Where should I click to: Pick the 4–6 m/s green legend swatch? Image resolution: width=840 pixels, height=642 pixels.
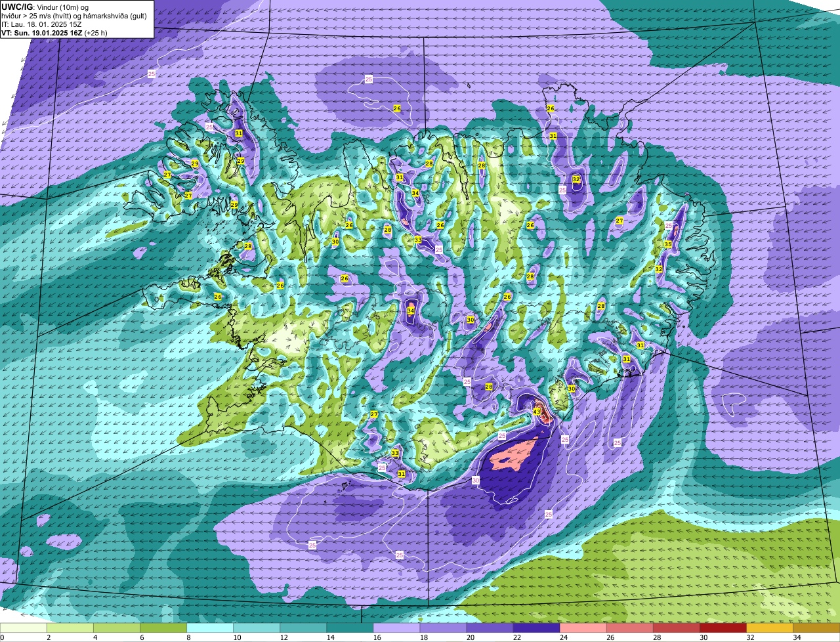(x=117, y=628)
